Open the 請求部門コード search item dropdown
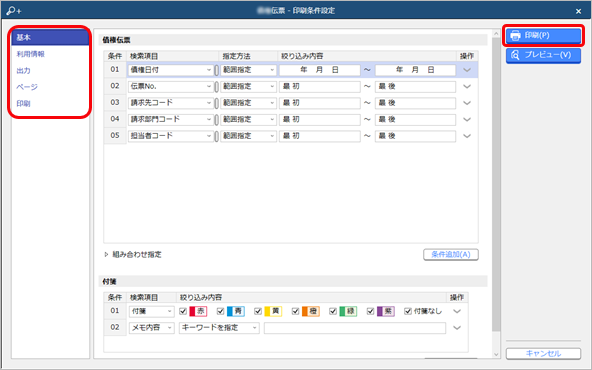 pos(171,119)
